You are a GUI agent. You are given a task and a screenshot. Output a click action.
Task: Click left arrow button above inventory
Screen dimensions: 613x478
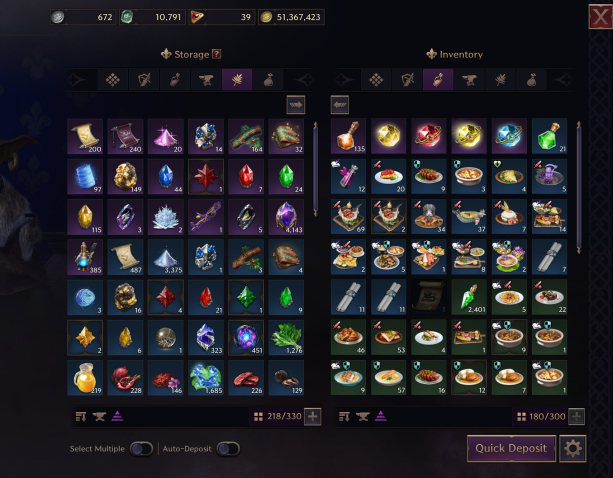click(340, 105)
